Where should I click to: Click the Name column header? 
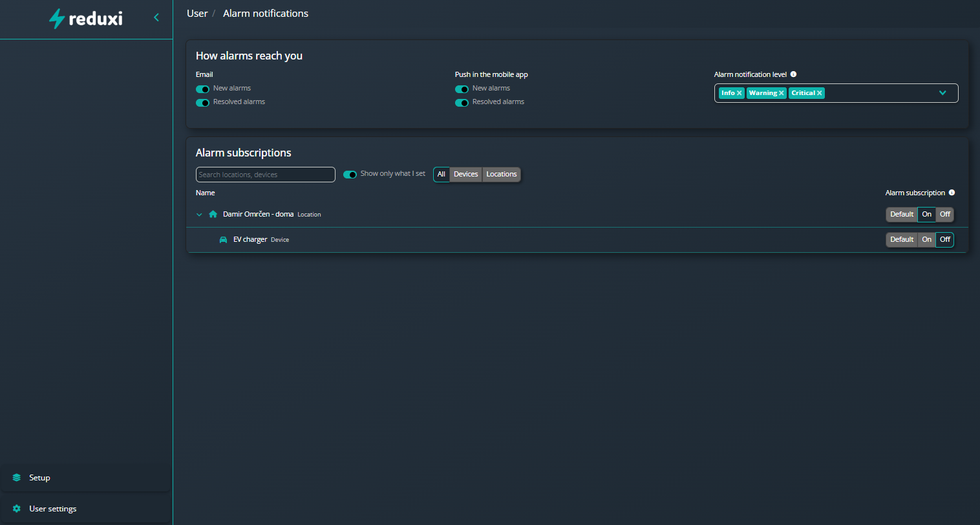point(206,193)
